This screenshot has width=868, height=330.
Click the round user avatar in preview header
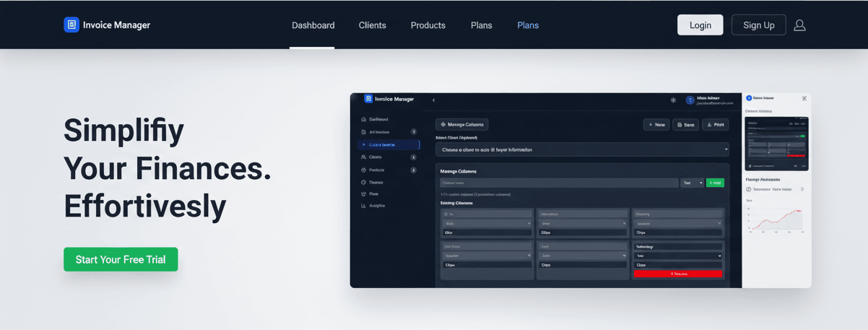coord(690,100)
